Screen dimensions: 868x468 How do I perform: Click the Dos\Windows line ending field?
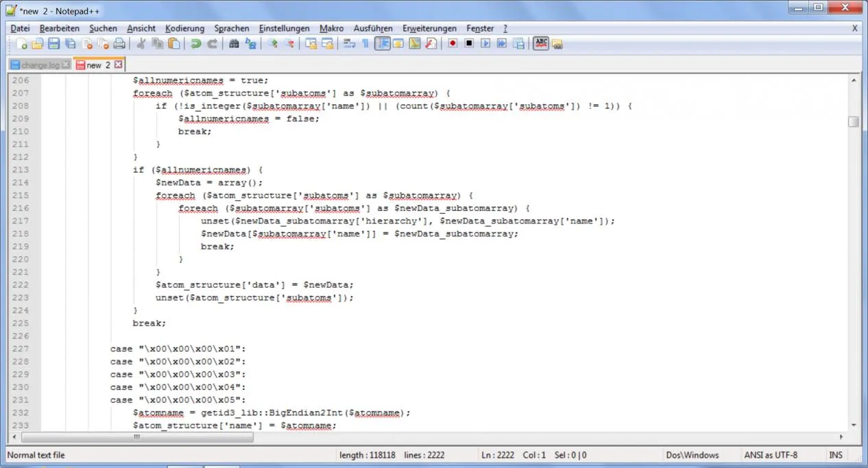click(x=692, y=455)
